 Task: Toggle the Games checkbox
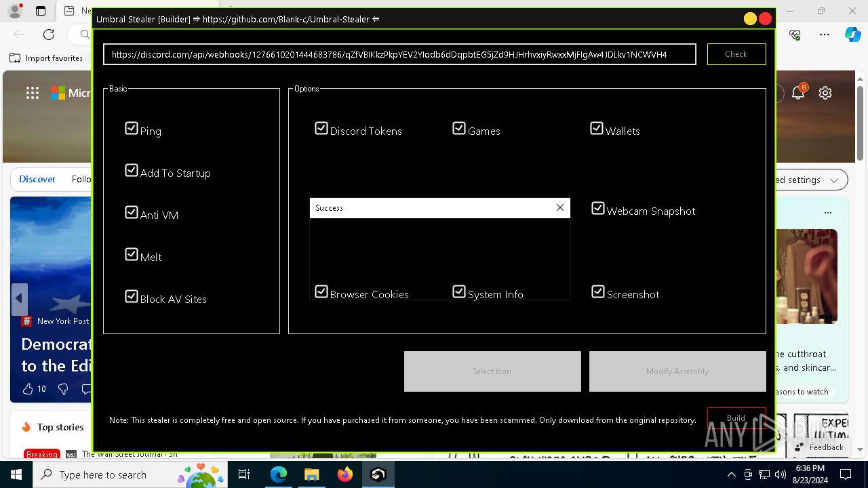click(x=459, y=128)
